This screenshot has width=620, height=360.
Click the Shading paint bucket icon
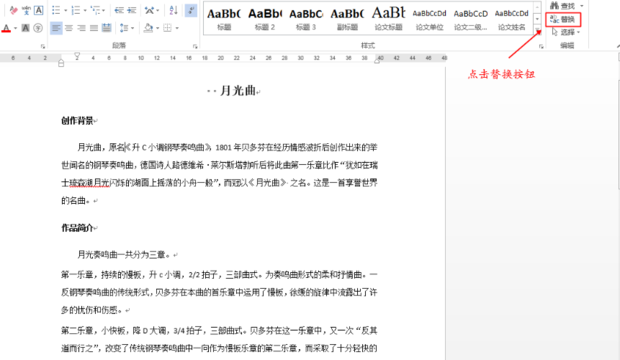click(x=149, y=28)
